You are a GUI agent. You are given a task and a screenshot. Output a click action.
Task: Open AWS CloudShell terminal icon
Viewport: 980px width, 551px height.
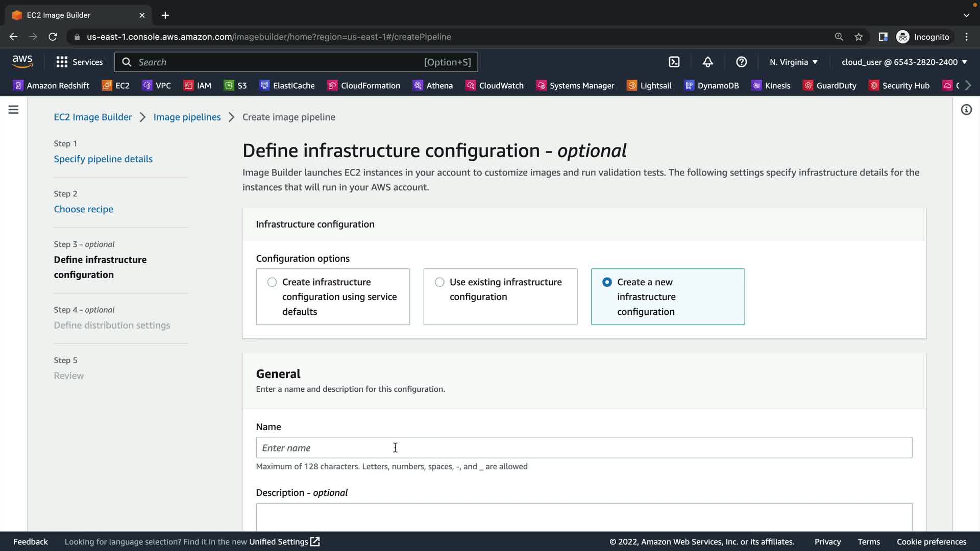[674, 62]
